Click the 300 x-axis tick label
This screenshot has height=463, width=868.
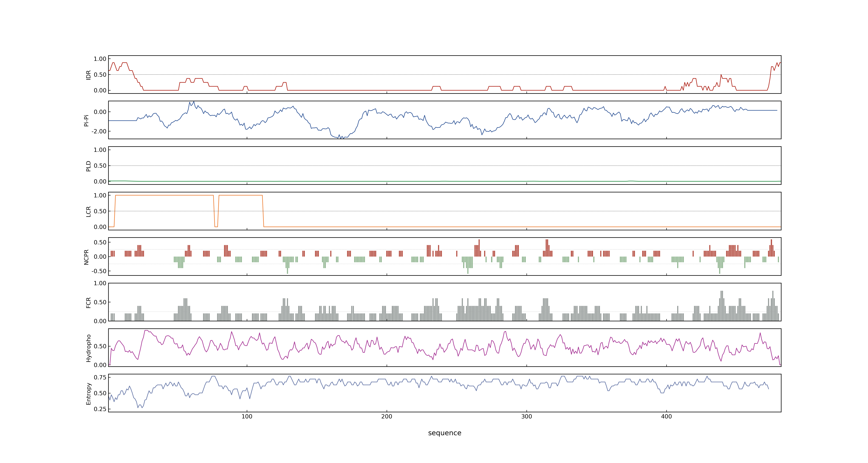(526, 416)
